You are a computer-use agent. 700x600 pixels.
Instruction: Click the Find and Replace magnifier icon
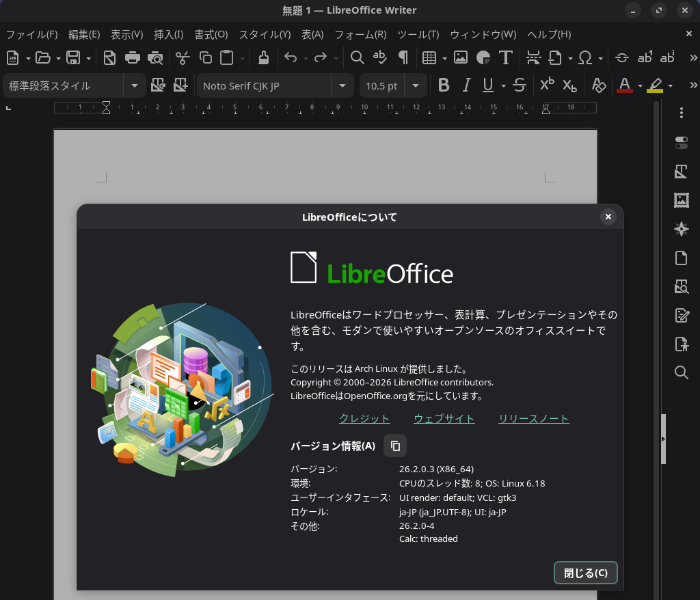point(357,58)
